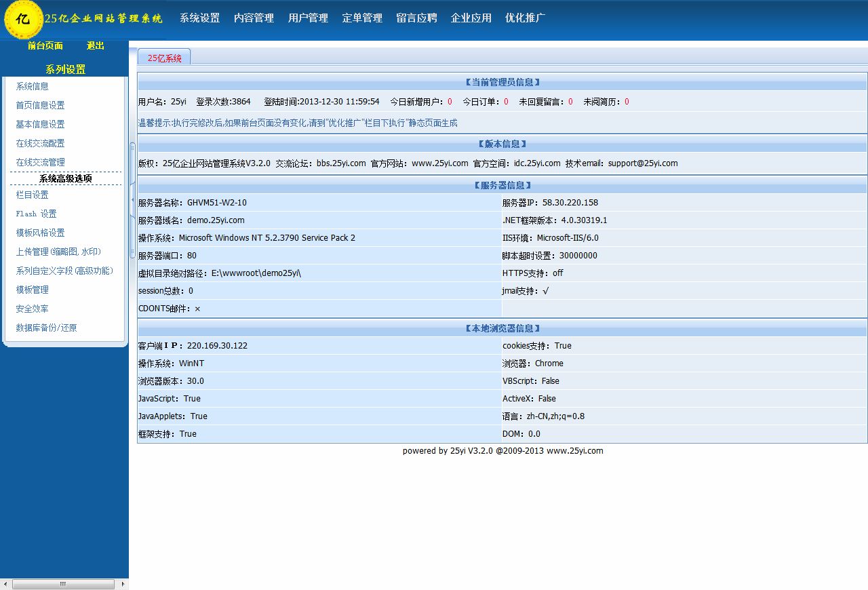Image resolution: width=868 pixels, height=590 pixels.
Task: Open the 留言应聘 menu
Action: [x=416, y=18]
